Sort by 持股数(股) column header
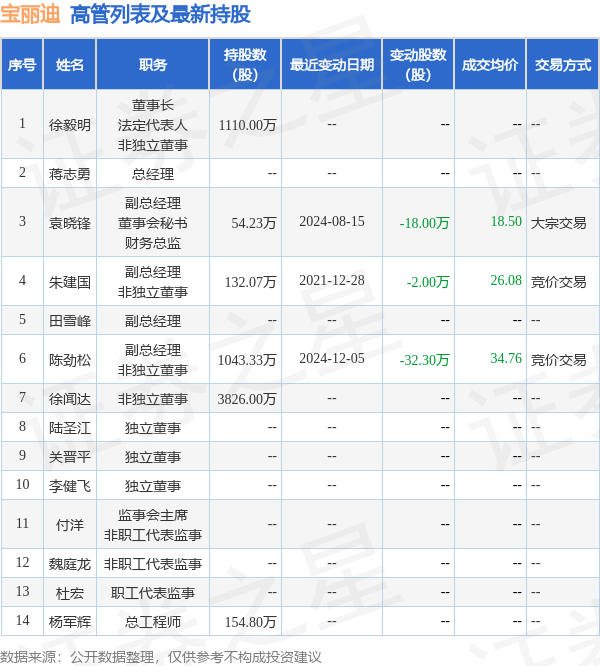600x666 pixels. tap(244, 65)
